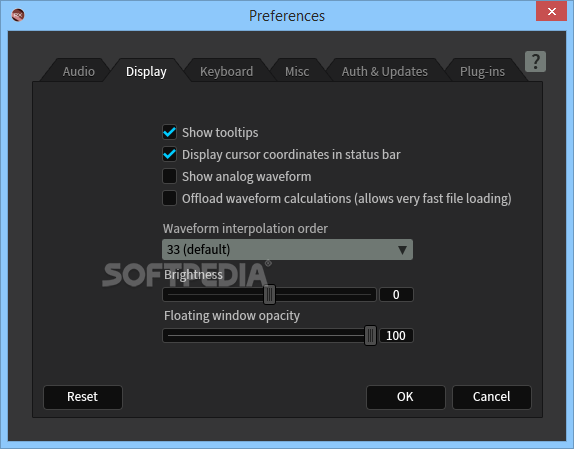The height and width of the screenshot is (449, 574).
Task: Click the Brightness slider handle
Action: pyautogui.click(x=269, y=295)
